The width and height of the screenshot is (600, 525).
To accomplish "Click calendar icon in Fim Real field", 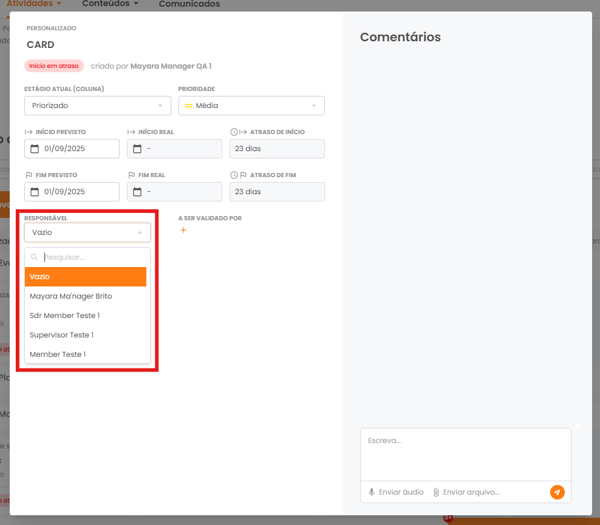I will tap(137, 192).
